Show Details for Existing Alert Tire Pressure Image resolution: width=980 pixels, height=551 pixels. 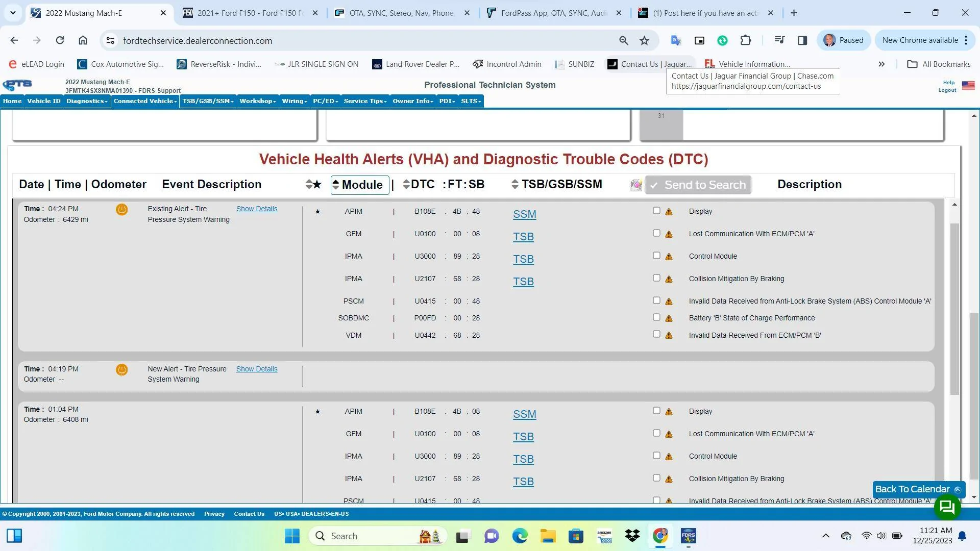click(257, 209)
